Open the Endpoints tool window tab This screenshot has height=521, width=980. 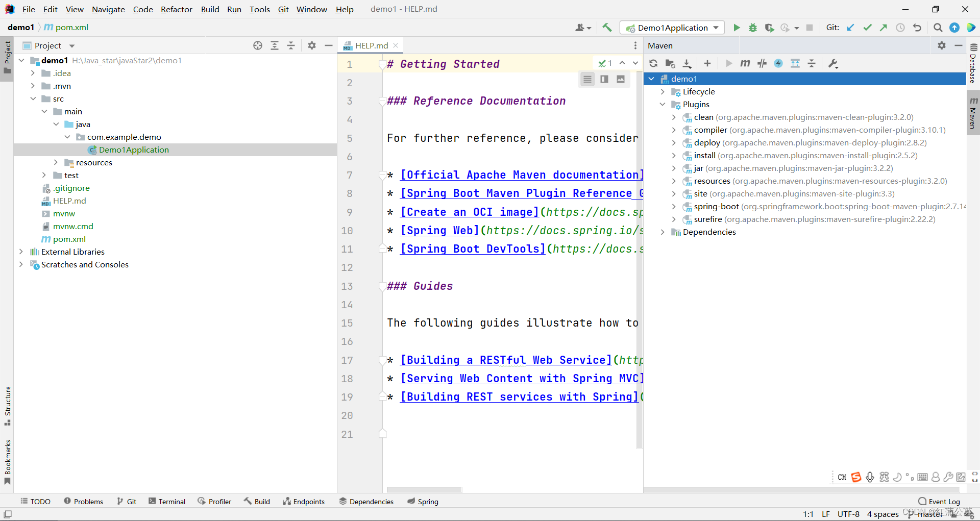pyautogui.click(x=304, y=502)
